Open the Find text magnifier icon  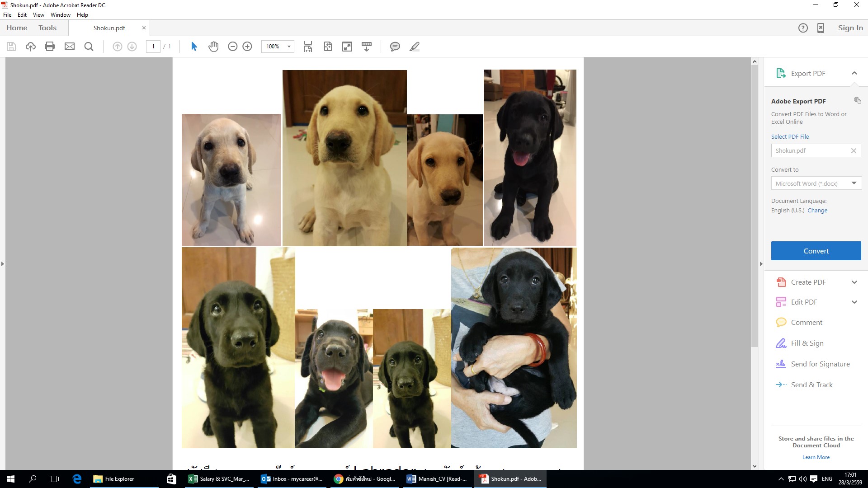click(89, 47)
